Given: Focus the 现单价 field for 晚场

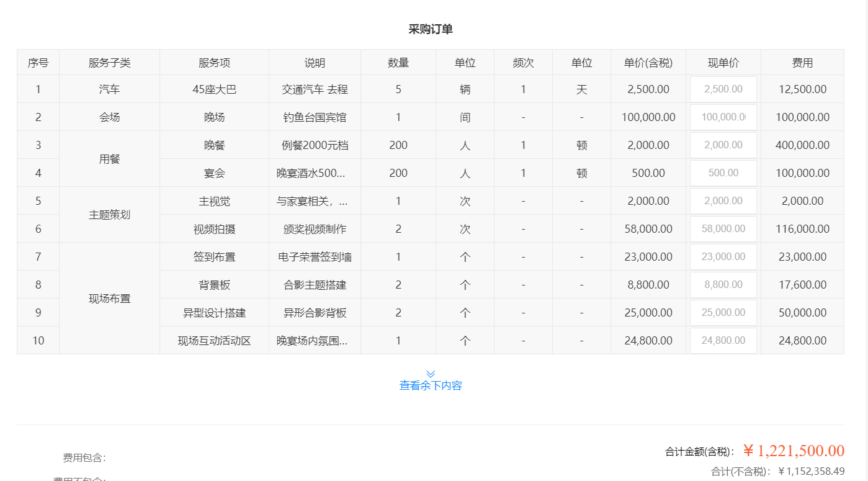Looking at the screenshot, I should click(723, 117).
